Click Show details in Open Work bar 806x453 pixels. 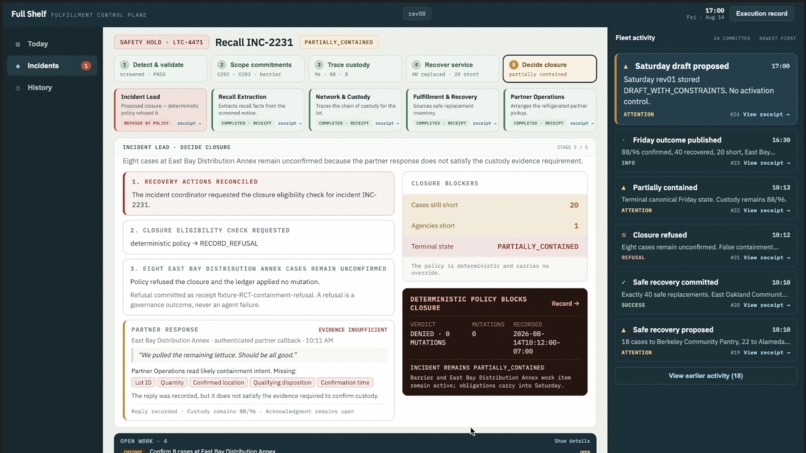coord(572,441)
